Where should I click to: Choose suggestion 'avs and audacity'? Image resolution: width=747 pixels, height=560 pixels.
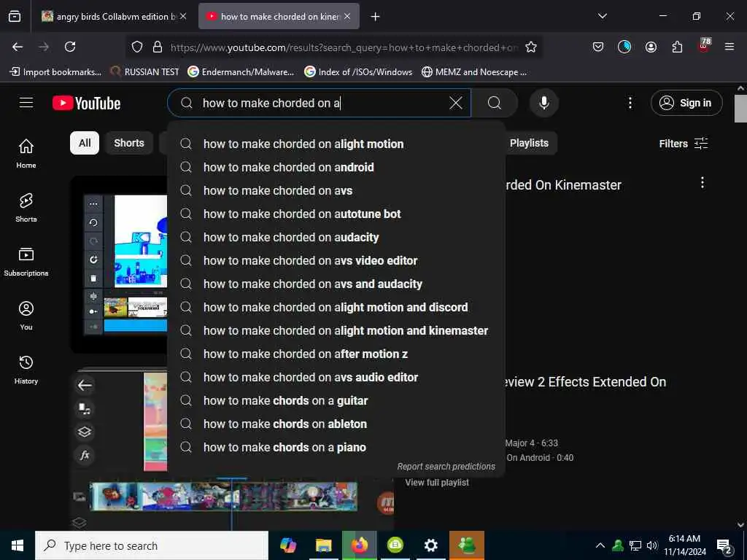pyautogui.click(x=336, y=284)
